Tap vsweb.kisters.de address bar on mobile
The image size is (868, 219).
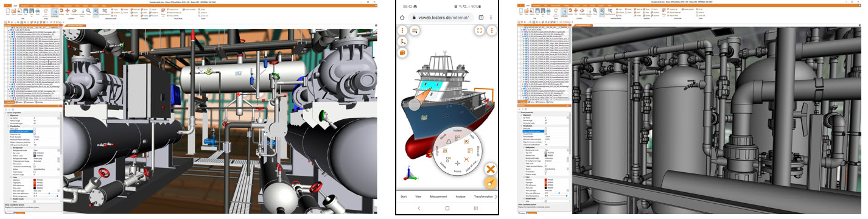click(x=441, y=18)
